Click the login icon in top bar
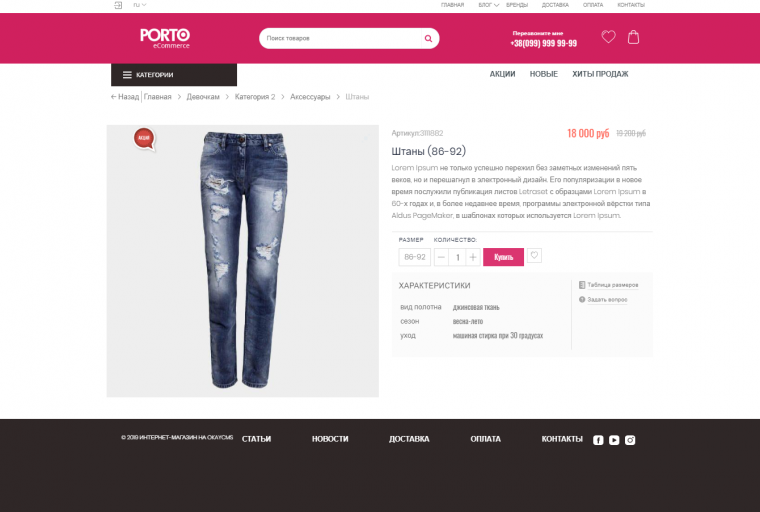760x512 pixels. (118, 5)
